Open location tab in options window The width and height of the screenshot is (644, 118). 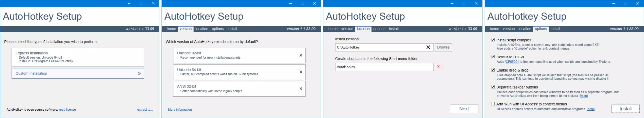point(525,29)
